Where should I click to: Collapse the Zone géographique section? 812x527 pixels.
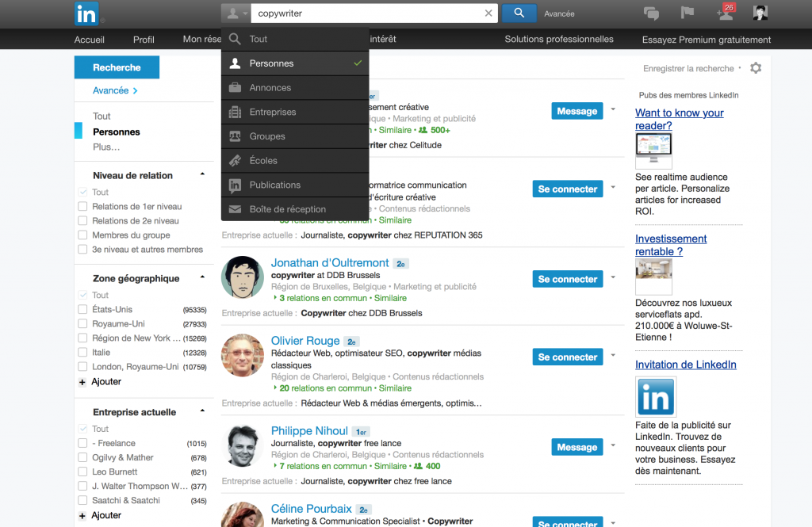[x=202, y=278]
